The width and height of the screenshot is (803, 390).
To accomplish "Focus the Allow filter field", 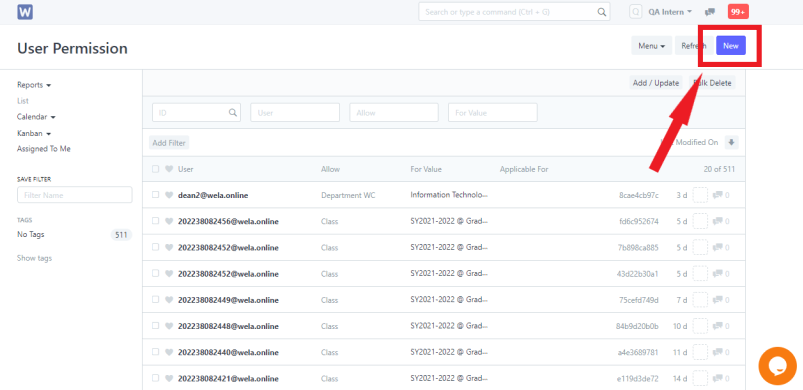I will coord(394,113).
